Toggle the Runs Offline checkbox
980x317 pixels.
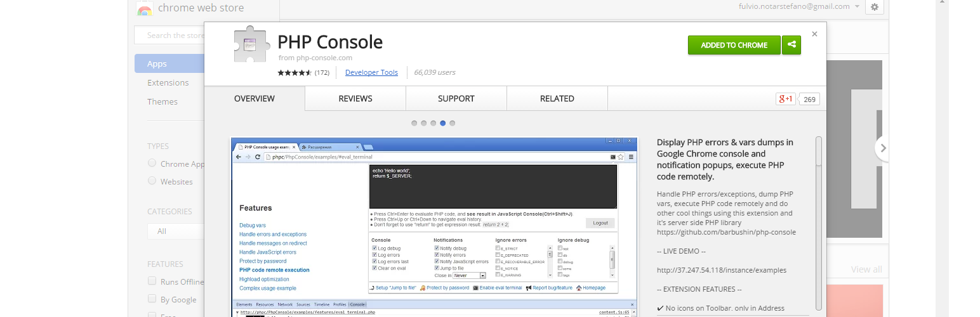(x=152, y=281)
